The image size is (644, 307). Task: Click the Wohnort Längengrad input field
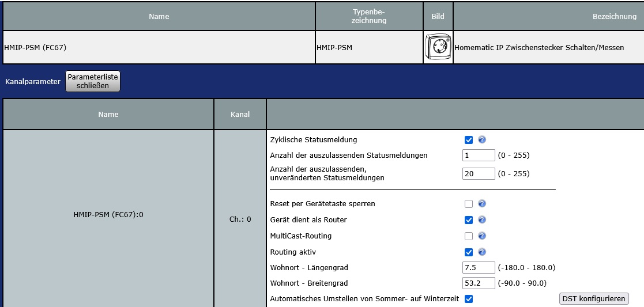[479, 268]
